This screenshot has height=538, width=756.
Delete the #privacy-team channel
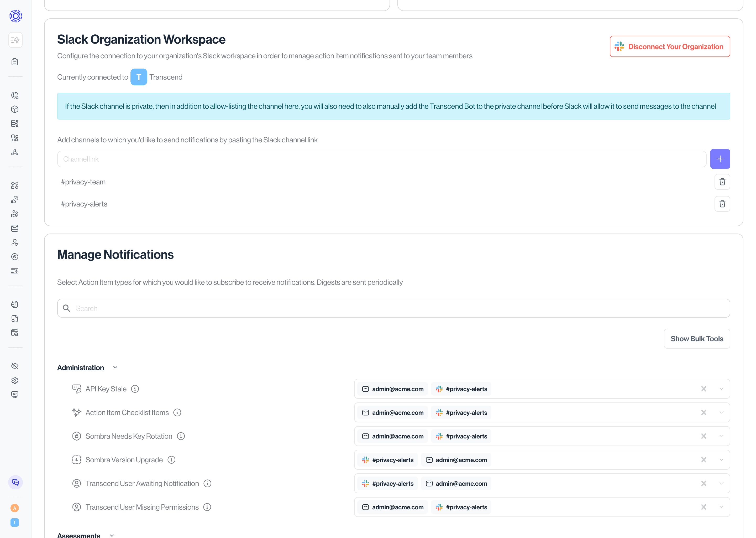click(x=722, y=182)
